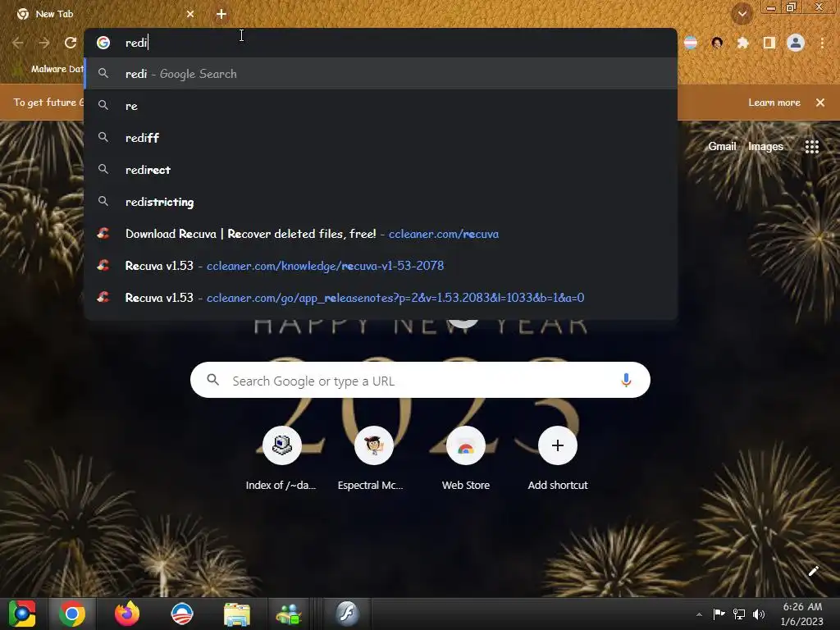Open 'Download Recuva' ccleaner.com/recuva suggestion

click(x=381, y=234)
